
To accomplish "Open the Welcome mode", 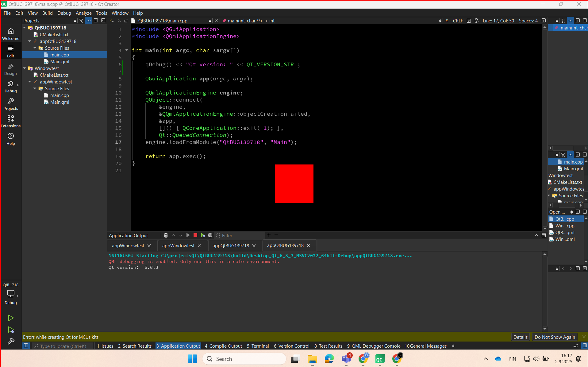I will (x=11, y=34).
